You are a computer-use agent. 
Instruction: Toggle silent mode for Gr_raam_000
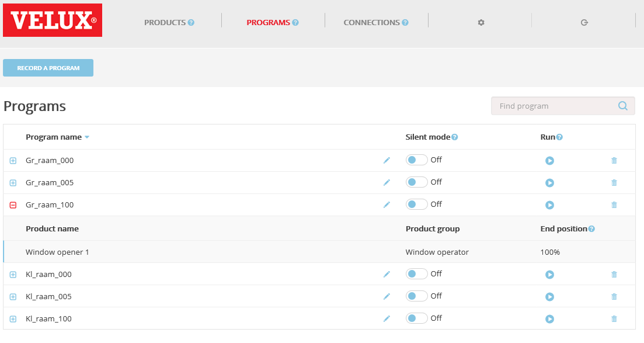click(416, 160)
